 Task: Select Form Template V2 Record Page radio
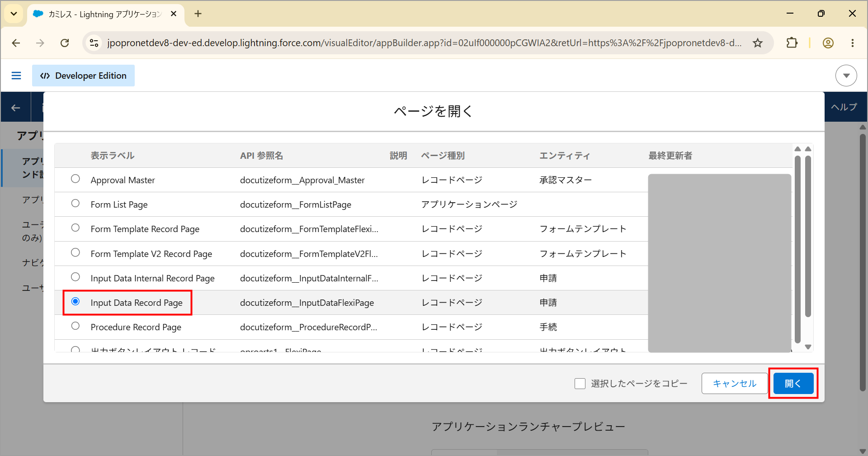coord(75,252)
